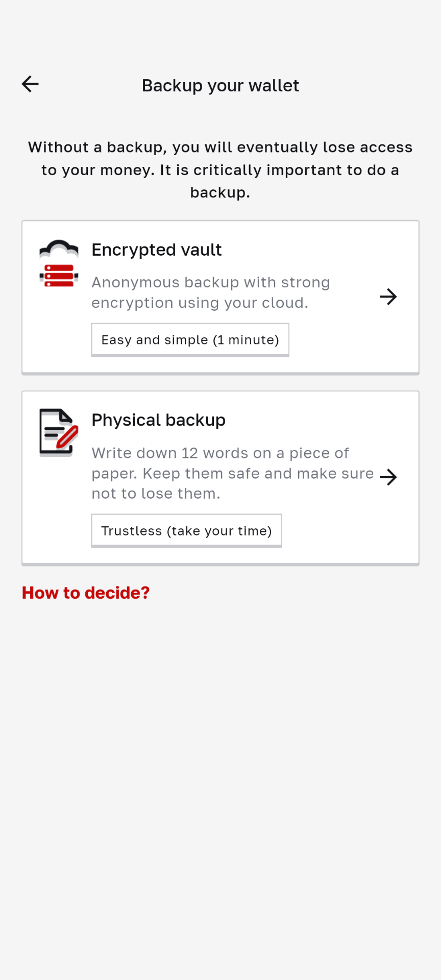Click the 'encryption using your cloud.' text line
Screen dimensions: 441x980
coord(200,303)
